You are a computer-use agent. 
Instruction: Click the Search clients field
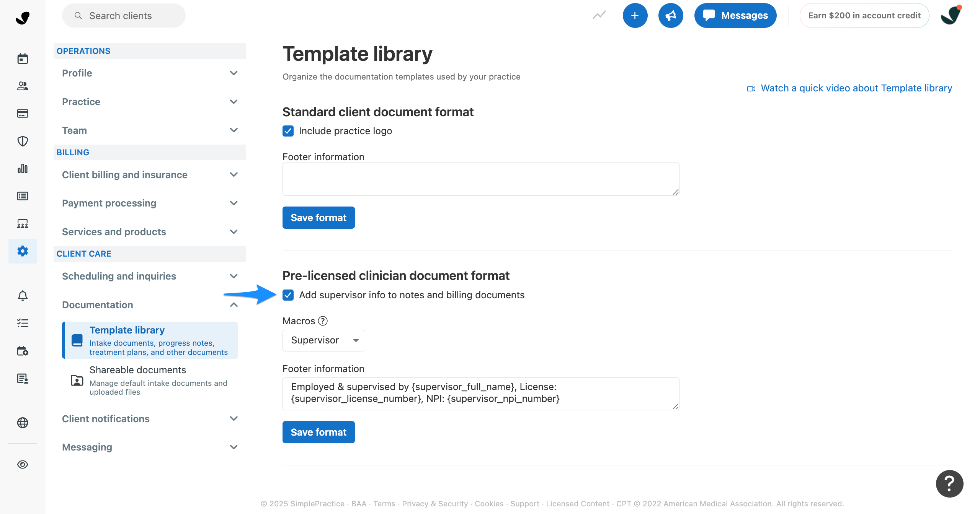coord(124,16)
